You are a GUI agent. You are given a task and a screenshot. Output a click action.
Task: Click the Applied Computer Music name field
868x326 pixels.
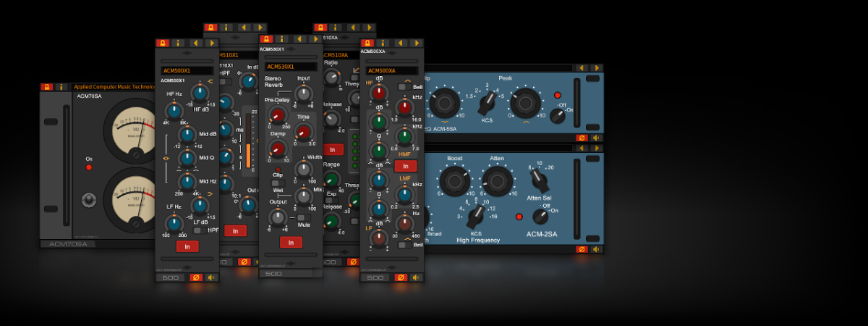pyautogui.click(x=114, y=87)
